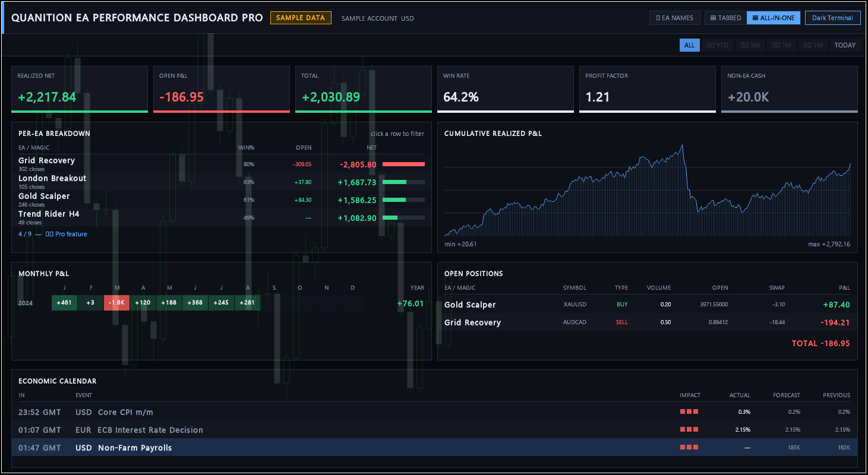Click the +1,082.90 net value
Viewport: 868px width, 475px height.
point(357,218)
